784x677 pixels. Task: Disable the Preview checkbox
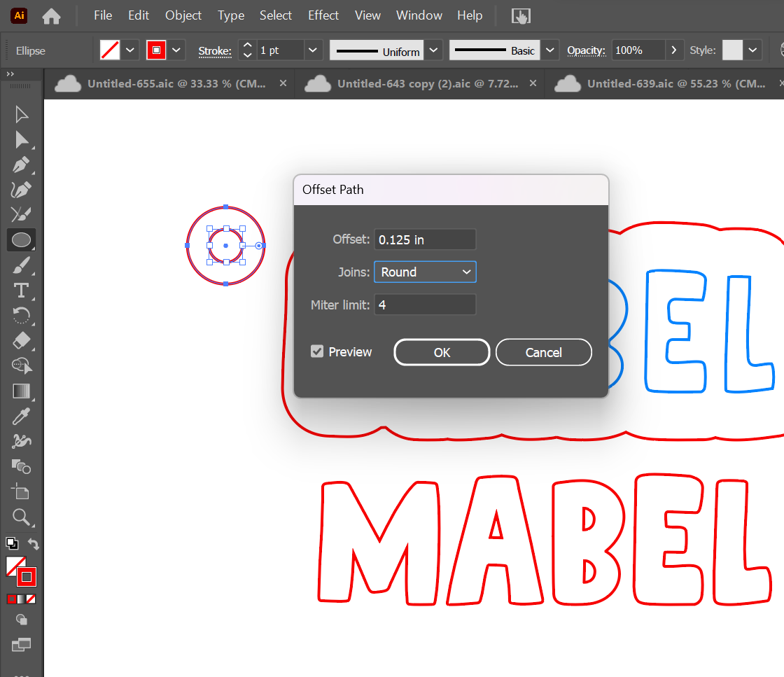click(x=317, y=351)
